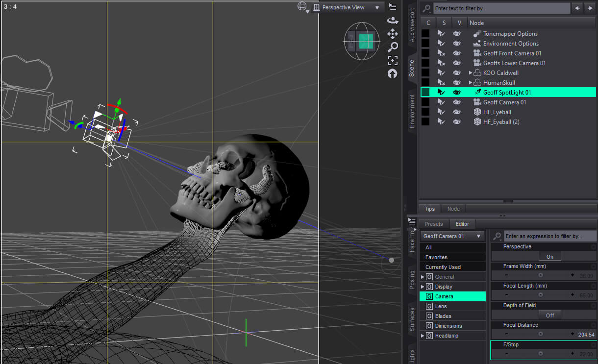Click the Focal Distance slider handle

coord(541,334)
